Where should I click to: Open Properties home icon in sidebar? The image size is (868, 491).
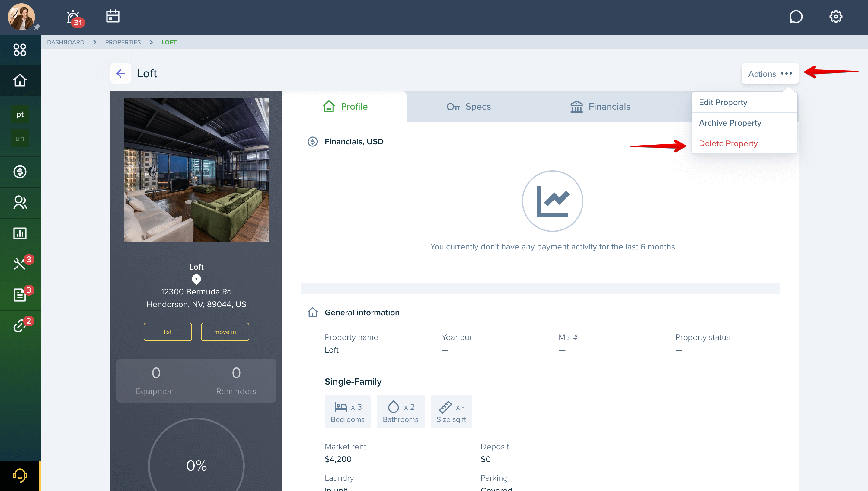click(x=20, y=80)
